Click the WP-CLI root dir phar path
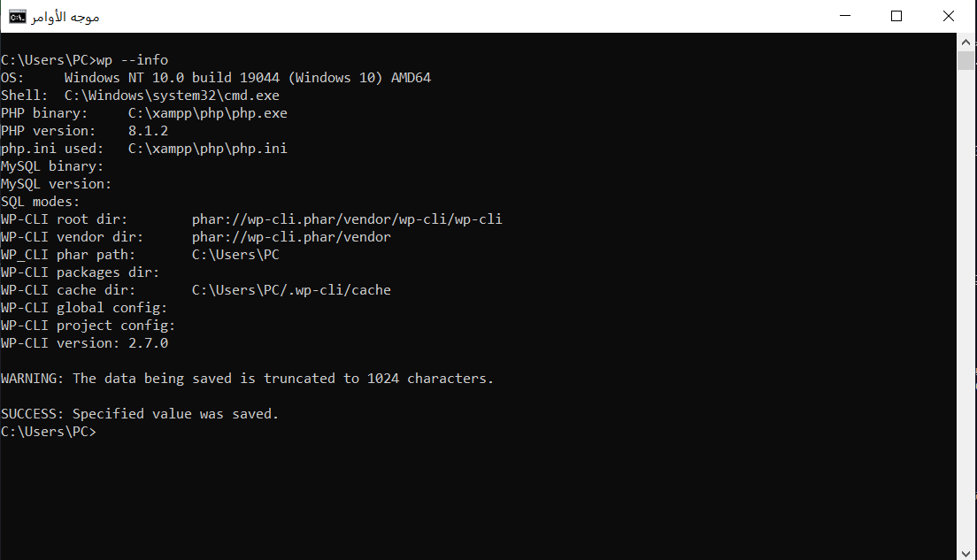 click(x=347, y=219)
